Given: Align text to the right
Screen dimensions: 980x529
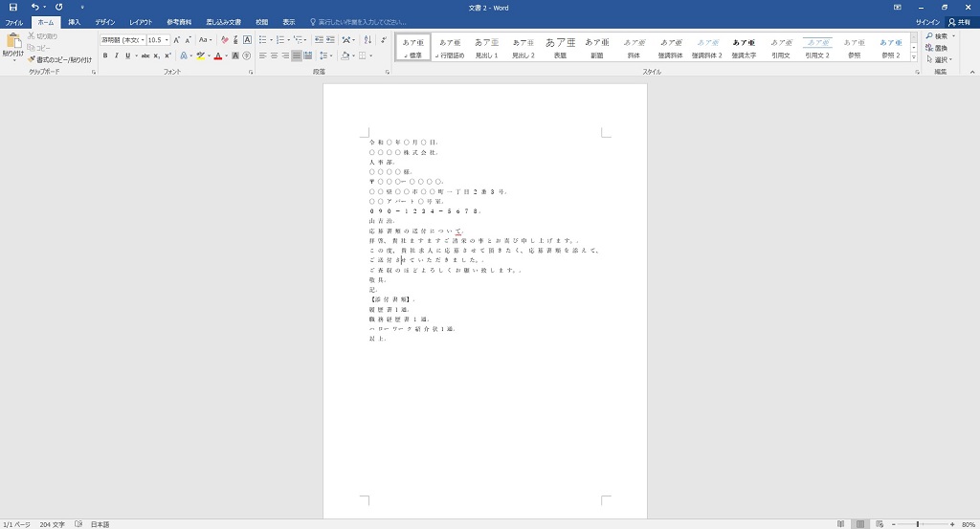Looking at the screenshot, I should [285, 56].
